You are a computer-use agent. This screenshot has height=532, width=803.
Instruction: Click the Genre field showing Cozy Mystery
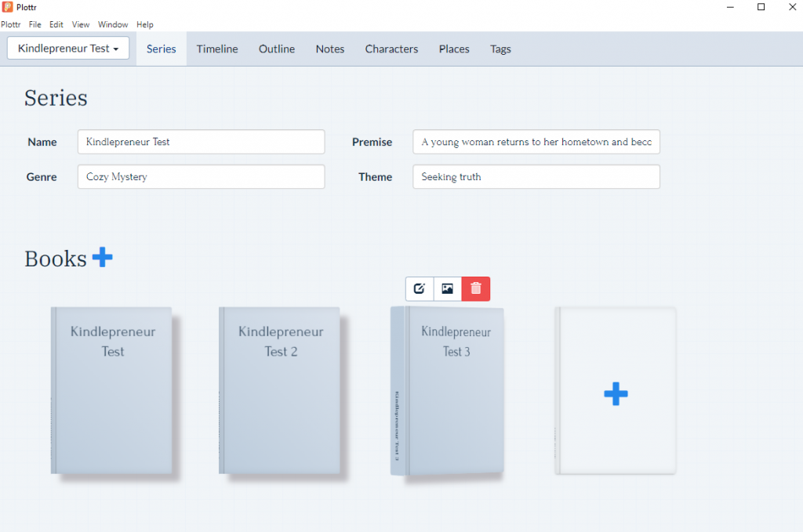(x=201, y=176)
